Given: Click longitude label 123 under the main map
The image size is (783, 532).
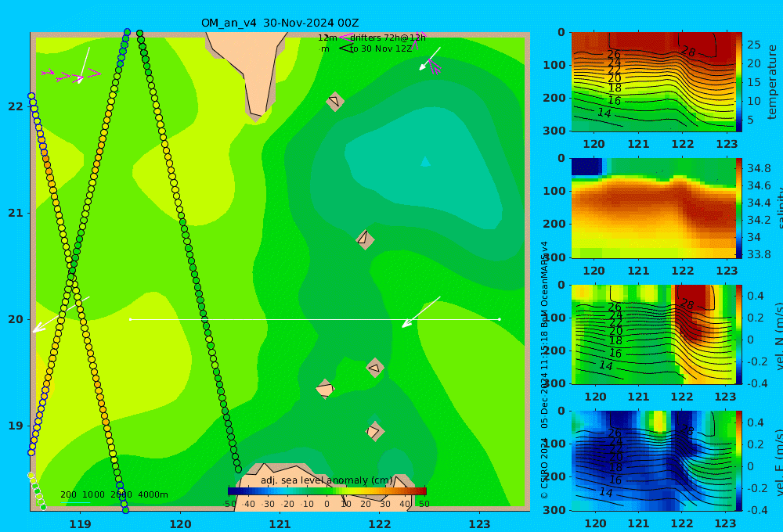Looking at the screenshot, I should 480,524.
